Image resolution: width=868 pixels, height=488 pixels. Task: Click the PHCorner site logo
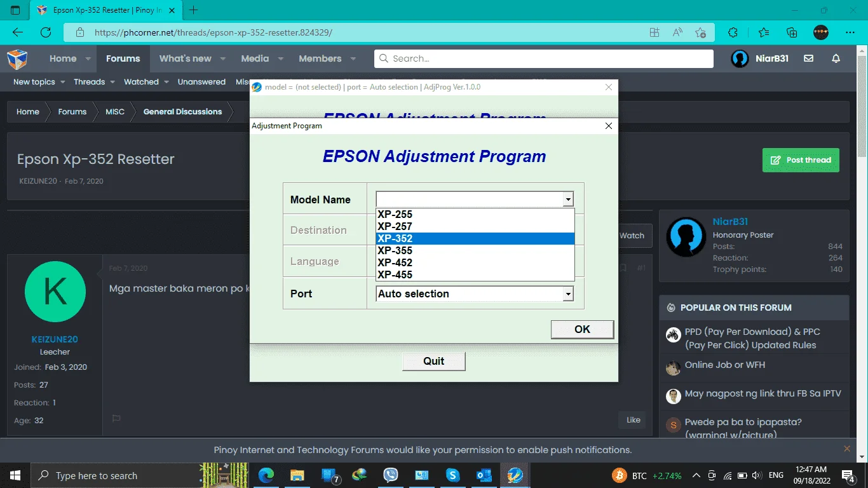17,59
